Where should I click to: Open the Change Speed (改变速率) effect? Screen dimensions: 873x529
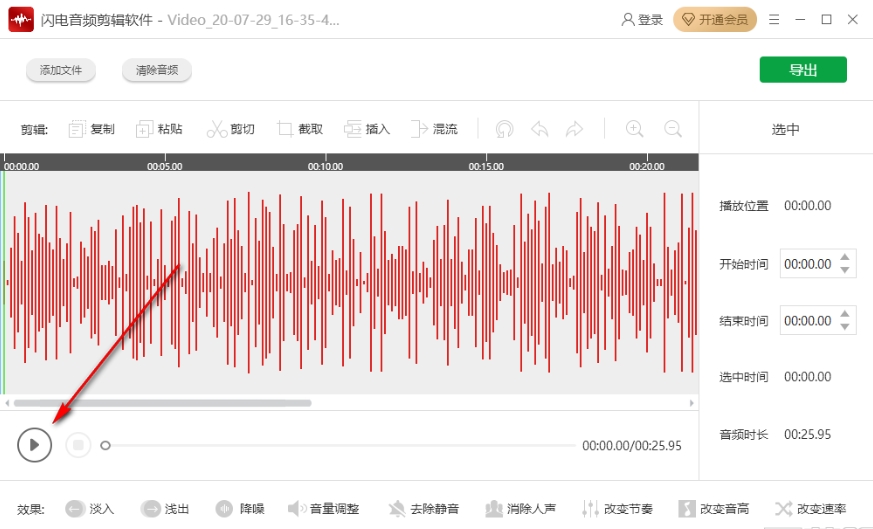(810, 508)
